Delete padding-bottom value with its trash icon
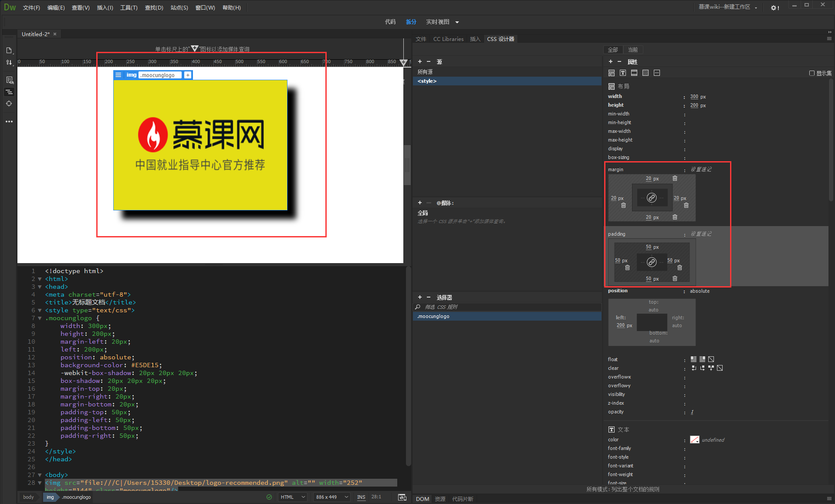Image resolution: width=835 pixels, height=504 pixels. [x=675, y=278]
